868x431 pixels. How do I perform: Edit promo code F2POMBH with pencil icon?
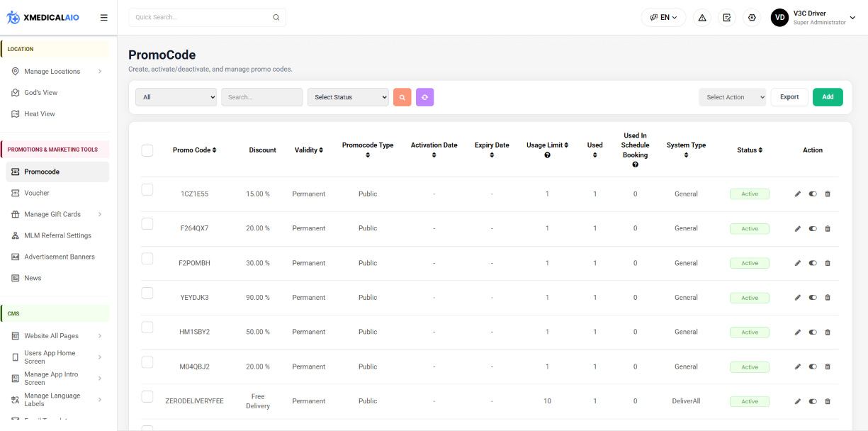[x=798, y=263]
